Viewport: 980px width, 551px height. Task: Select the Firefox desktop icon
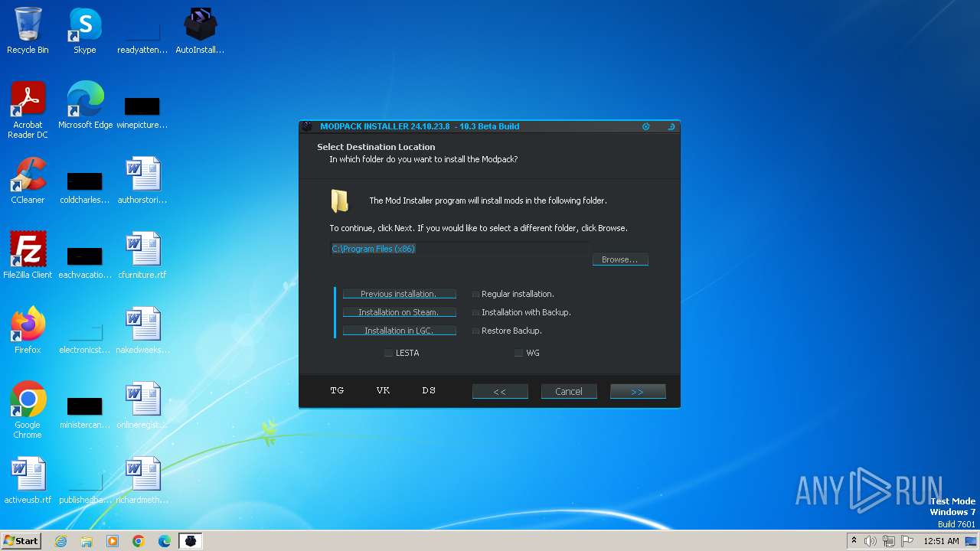(28, 331)
